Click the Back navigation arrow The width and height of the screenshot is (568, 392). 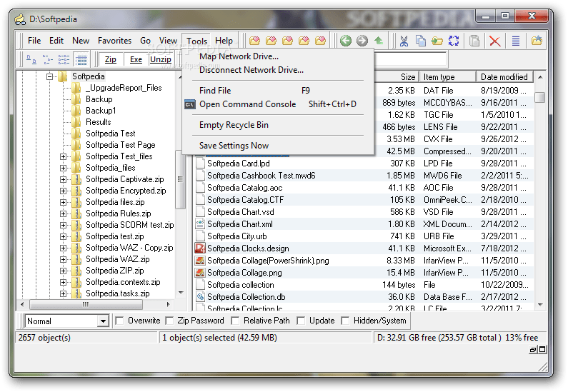pyautogui.click(x=346, y=41)
